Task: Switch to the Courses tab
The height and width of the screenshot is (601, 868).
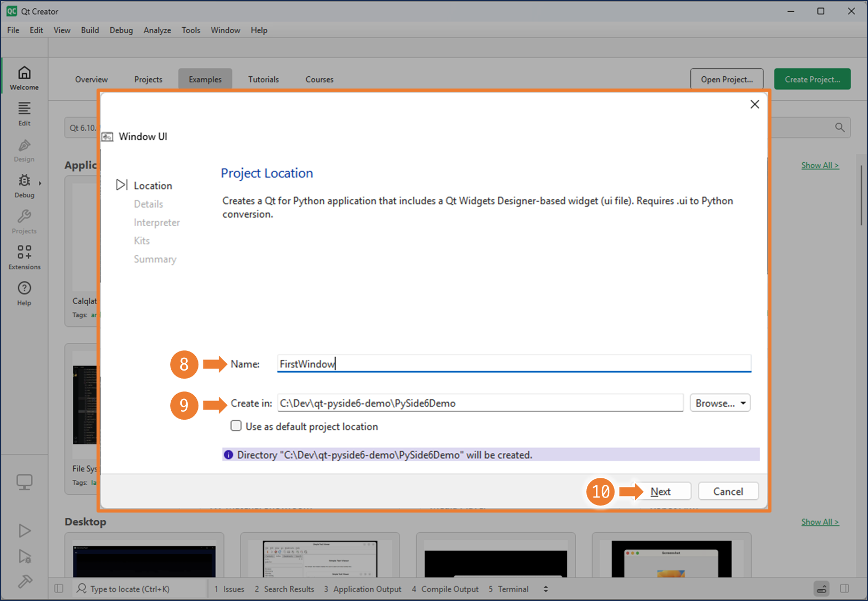Action: coord(320,79)
